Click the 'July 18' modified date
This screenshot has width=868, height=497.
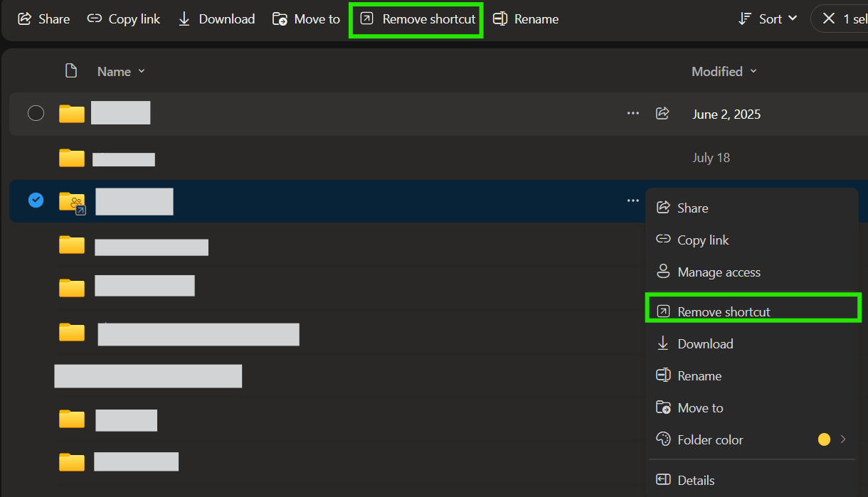click(x=711, y=158)
